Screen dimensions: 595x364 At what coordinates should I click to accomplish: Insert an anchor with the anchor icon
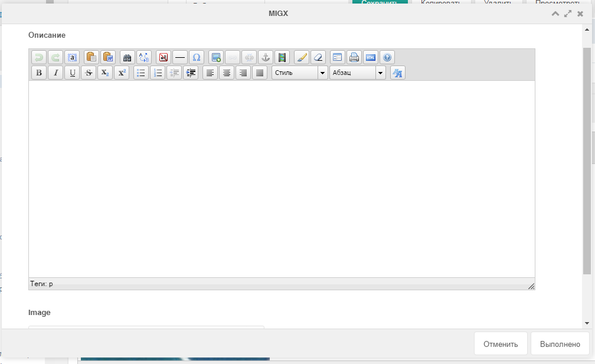266,57
